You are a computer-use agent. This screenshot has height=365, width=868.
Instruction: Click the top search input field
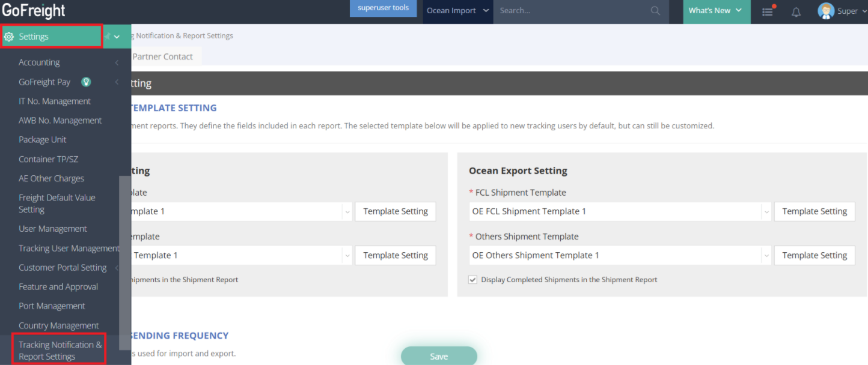coord(571,11)
